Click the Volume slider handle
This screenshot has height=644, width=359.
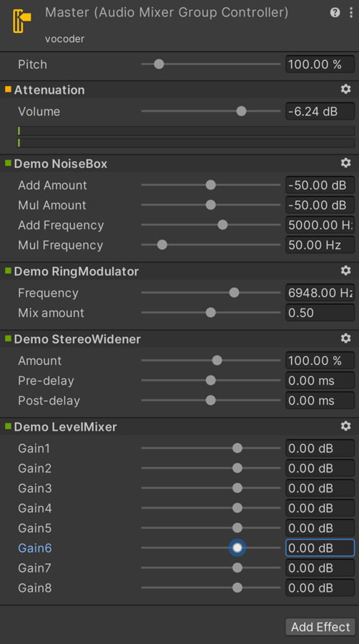coord(241,111)
